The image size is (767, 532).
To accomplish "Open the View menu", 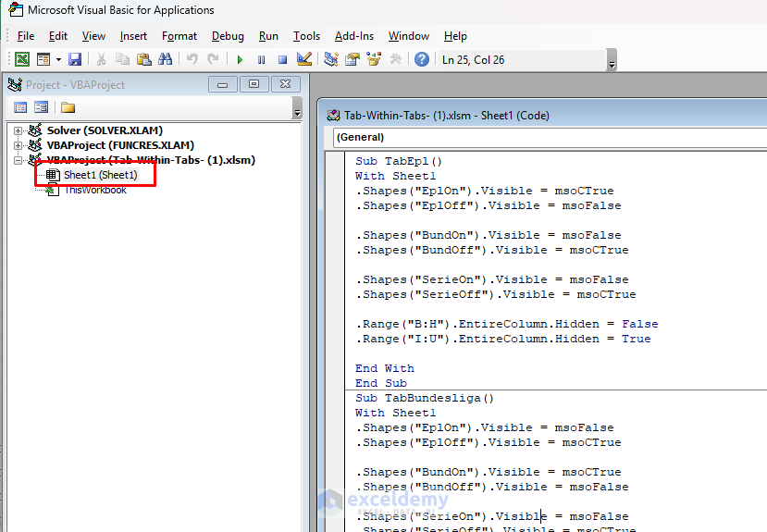I will coord(93,36).
